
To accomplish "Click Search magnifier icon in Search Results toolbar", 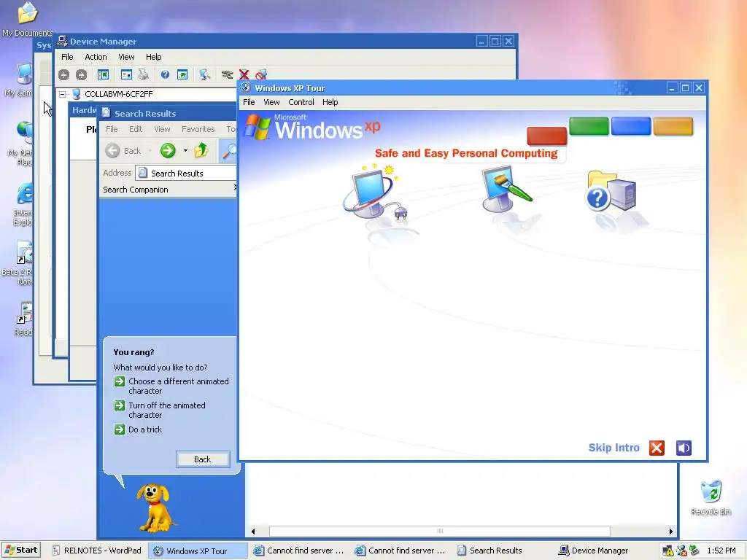I will click(229, 151).
